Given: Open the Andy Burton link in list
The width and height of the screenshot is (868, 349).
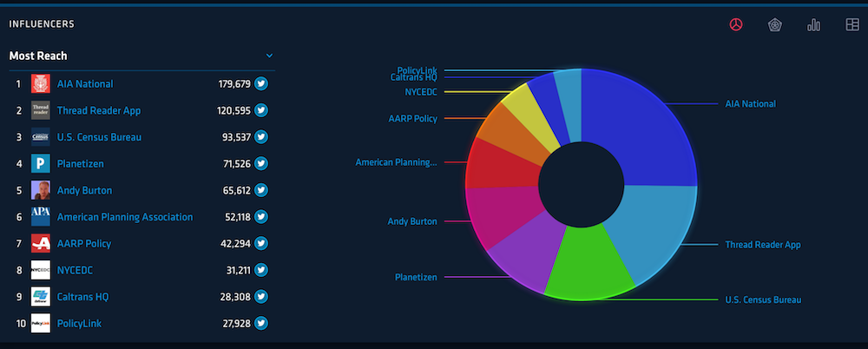Looking at the screenshot, I should [x=85, y=191].
